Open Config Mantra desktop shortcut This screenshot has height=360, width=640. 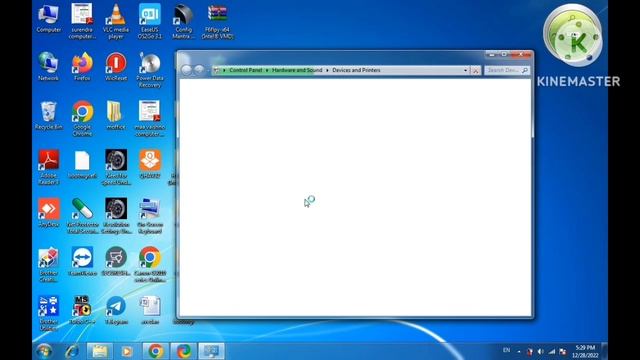(183, 21)
